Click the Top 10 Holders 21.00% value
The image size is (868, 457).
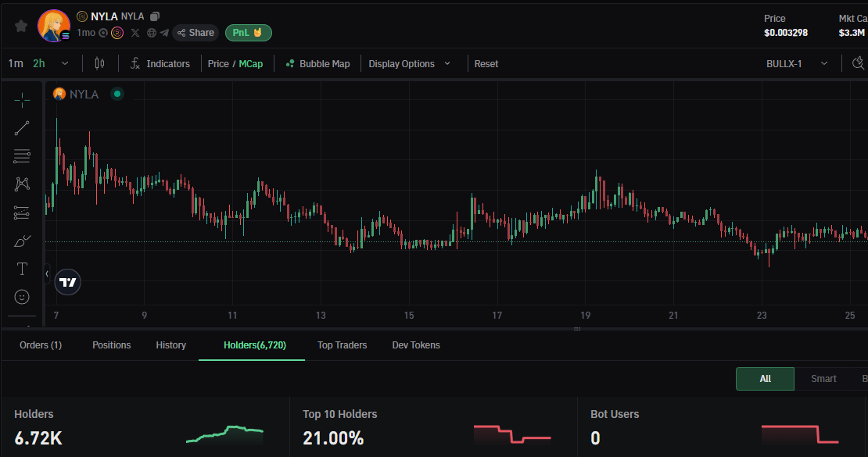[x=333, y=438]
